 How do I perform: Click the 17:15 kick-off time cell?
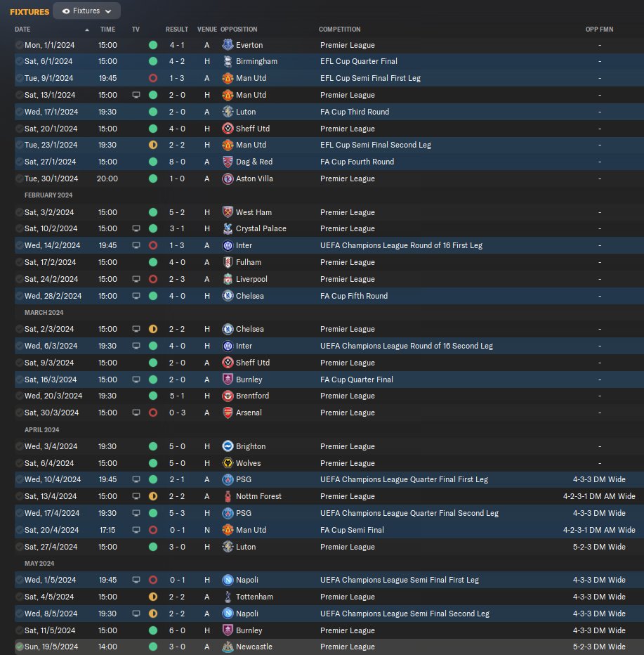[107, 530]
